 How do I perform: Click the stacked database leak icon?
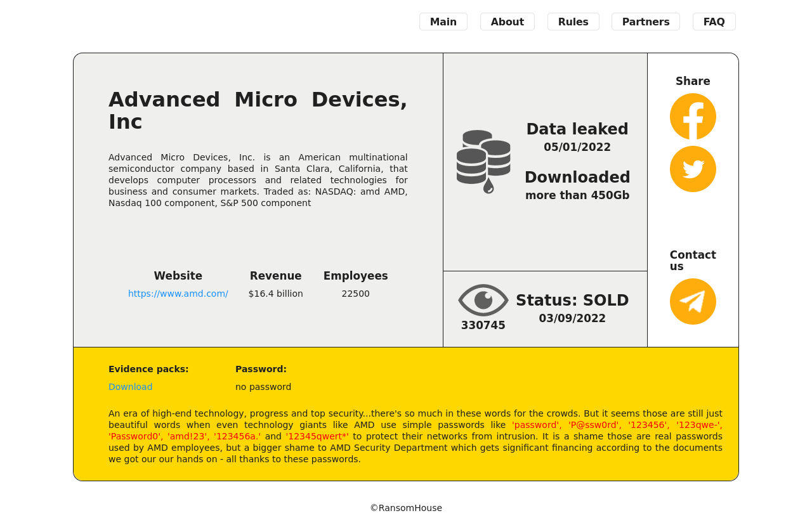click(483, 161)
